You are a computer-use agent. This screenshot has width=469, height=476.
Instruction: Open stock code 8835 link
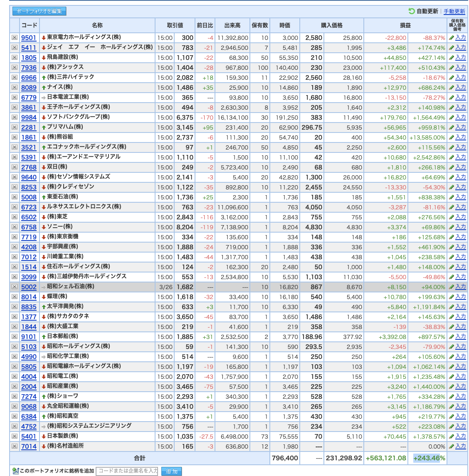click(29, 307)
